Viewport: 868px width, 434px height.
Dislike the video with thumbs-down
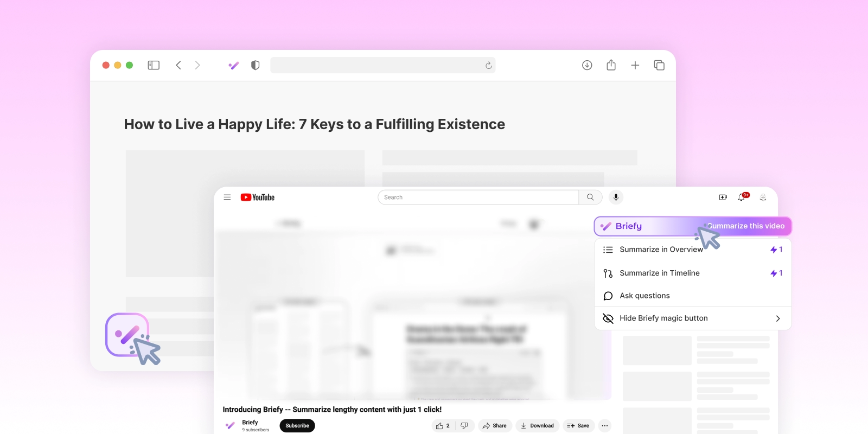tap(464, 426)
